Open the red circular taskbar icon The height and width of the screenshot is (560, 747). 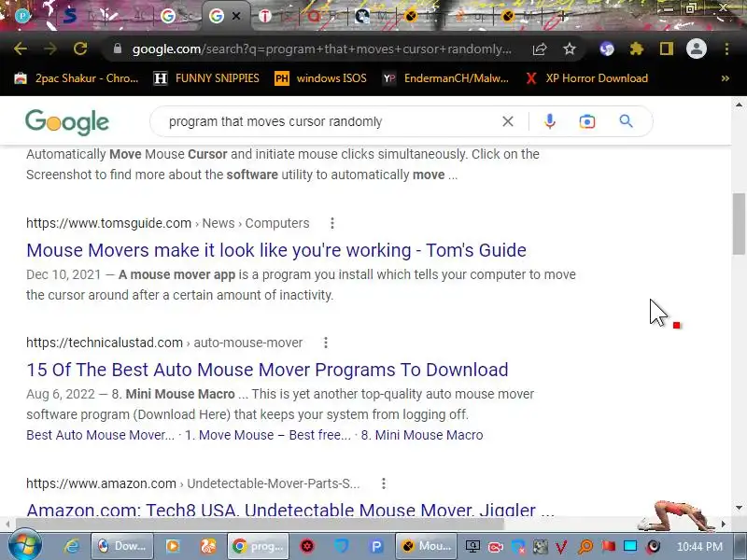[x=307, y=546]
